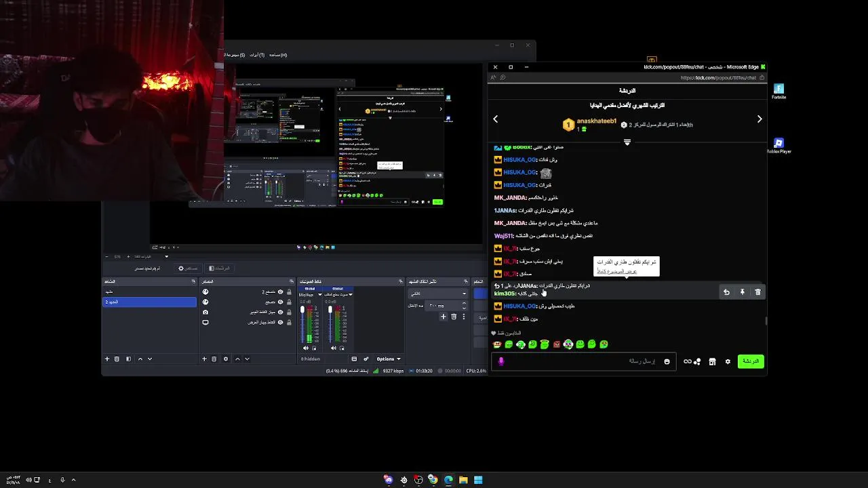The height and width of the screenshot is (488, 868).
Task: Open source properties gear in OBS
Action: click(226, 359)
